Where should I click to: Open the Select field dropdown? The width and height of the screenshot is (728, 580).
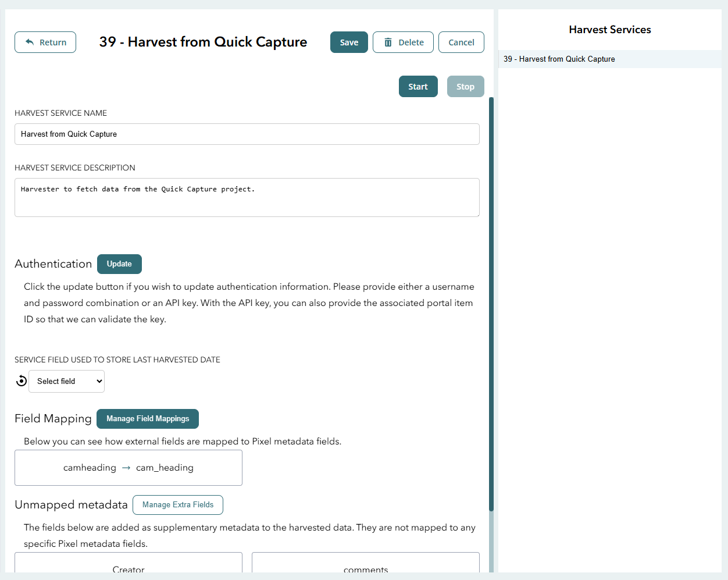click(x=67, y=382)
